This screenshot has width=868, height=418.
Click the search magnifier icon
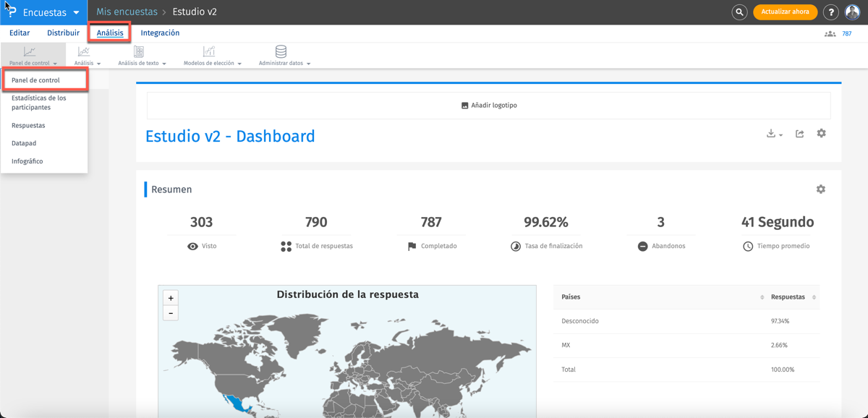click(739, 12)
